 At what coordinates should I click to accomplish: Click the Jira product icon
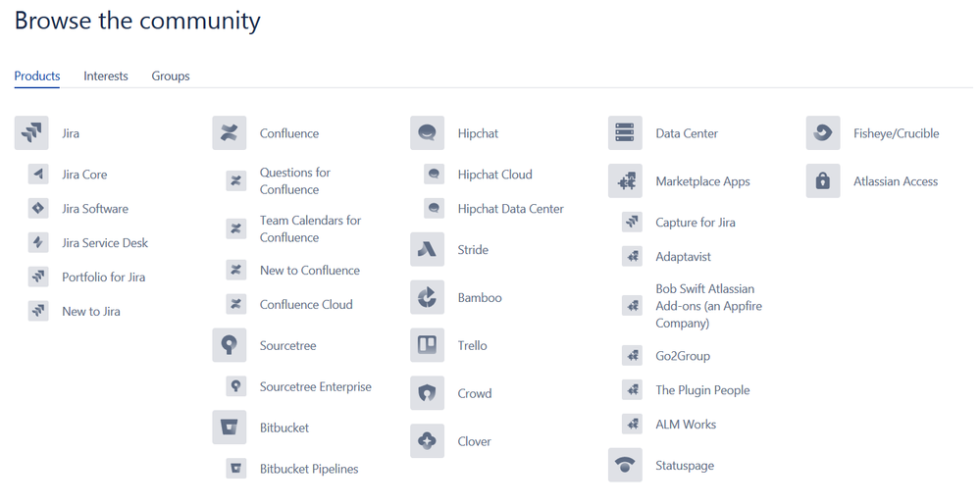point(31,133)
